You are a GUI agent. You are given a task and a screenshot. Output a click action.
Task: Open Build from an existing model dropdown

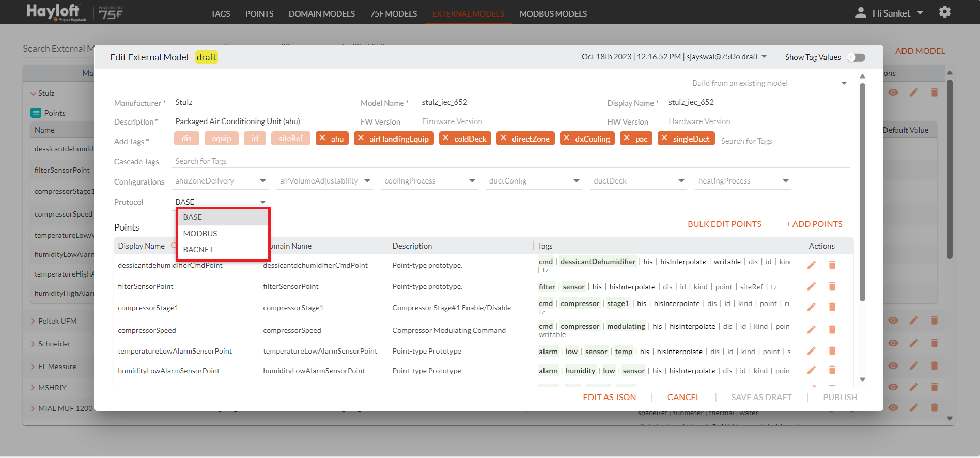click(x=769, y=83)
